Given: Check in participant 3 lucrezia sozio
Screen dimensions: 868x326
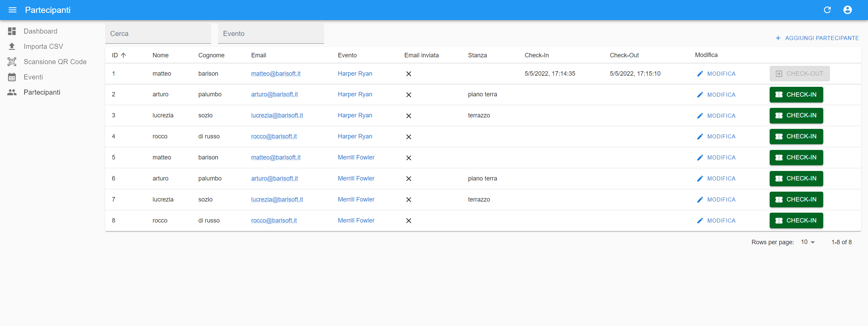Looking at the screenshot, I should click(796, 116).
